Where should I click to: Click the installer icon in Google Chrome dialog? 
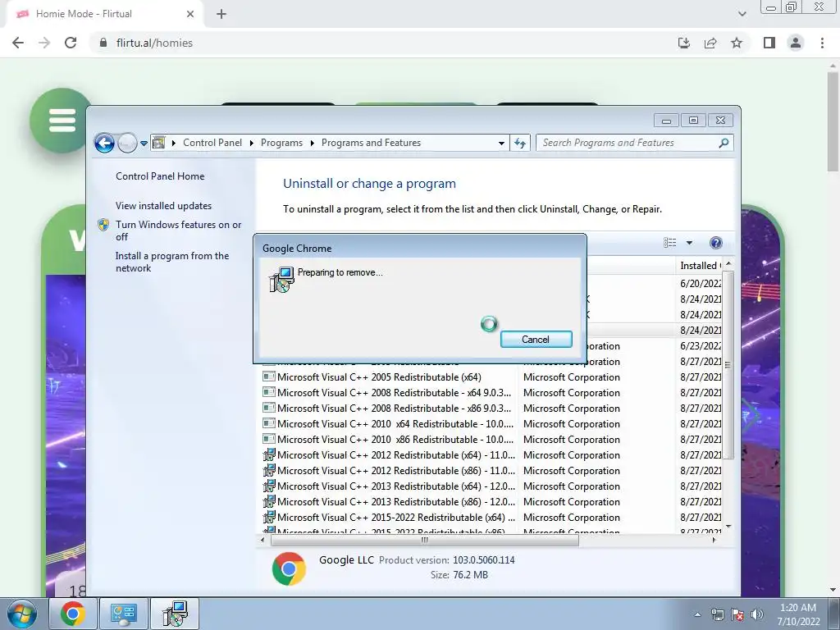coord(281,280)
